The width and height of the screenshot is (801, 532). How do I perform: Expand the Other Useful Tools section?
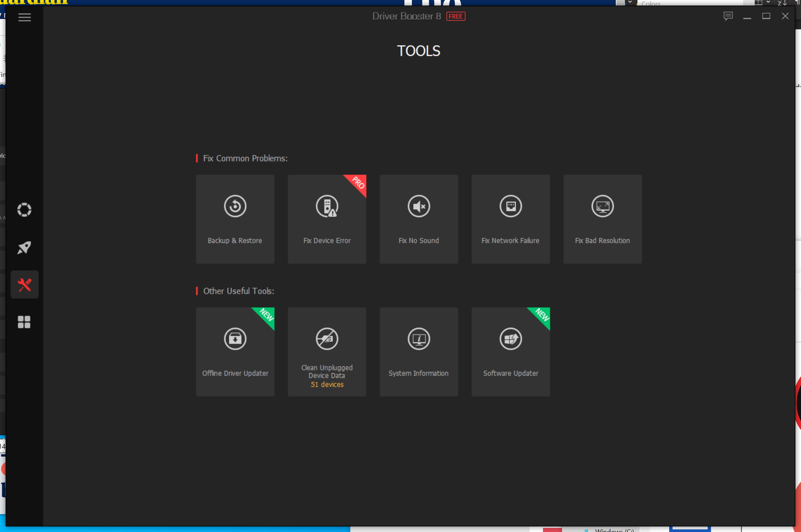point(237,290)
